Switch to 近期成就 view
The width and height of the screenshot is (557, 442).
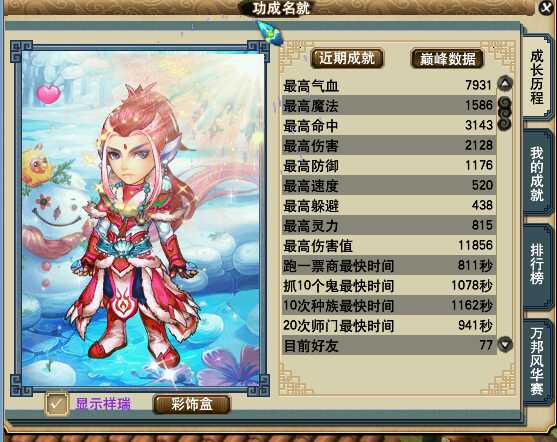tap(347, 58)
